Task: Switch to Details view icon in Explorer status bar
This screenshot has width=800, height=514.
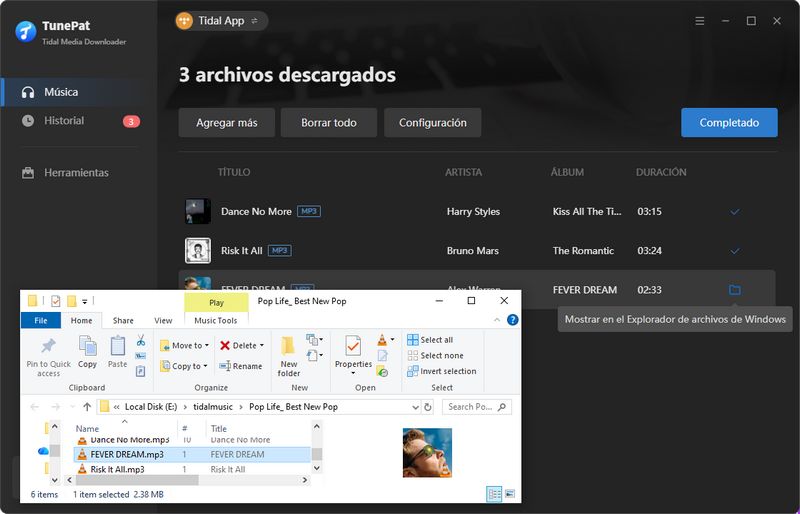Action: click(x=494, y=494)
